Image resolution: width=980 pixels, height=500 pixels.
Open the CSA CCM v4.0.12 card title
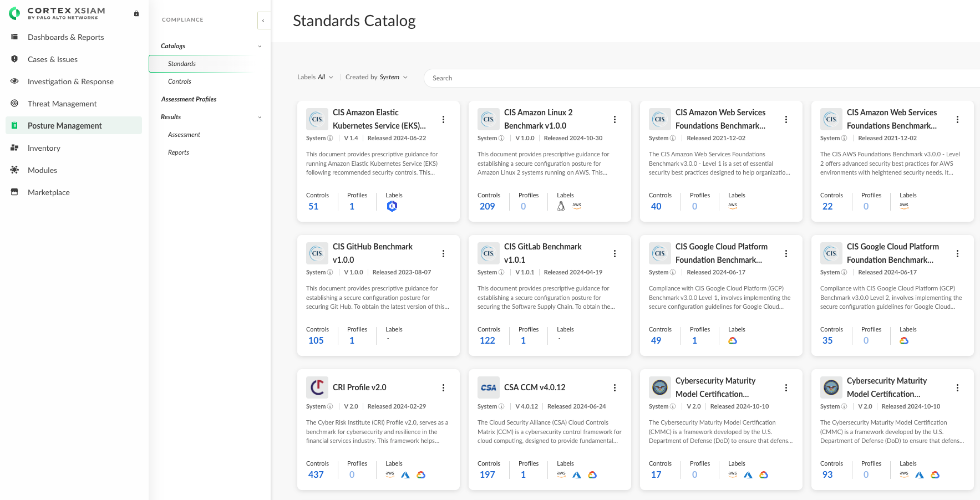535,387
